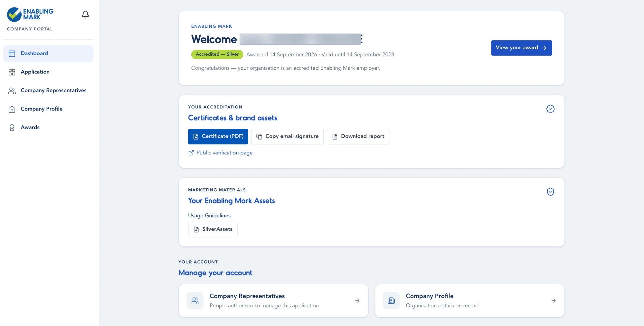644x326 pixels.
Task: Click the Company Profile home icon in sidebar
Action: 12,109
